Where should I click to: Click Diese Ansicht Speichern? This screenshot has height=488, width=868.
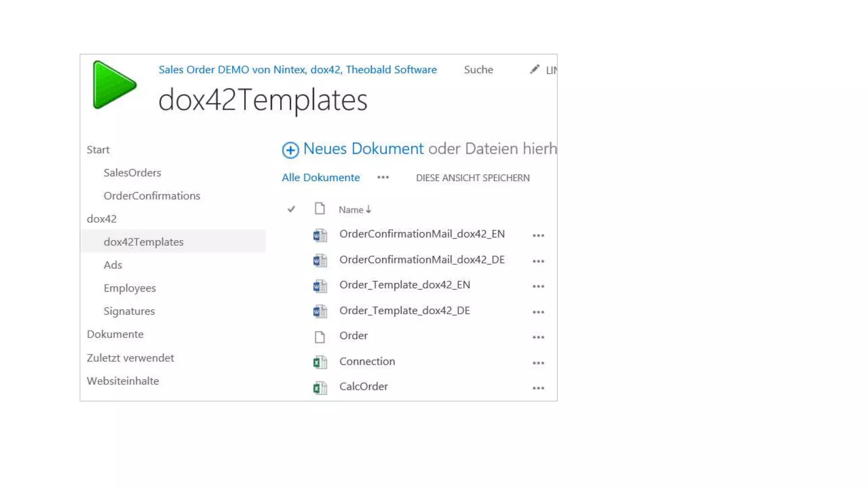[473, 178]
